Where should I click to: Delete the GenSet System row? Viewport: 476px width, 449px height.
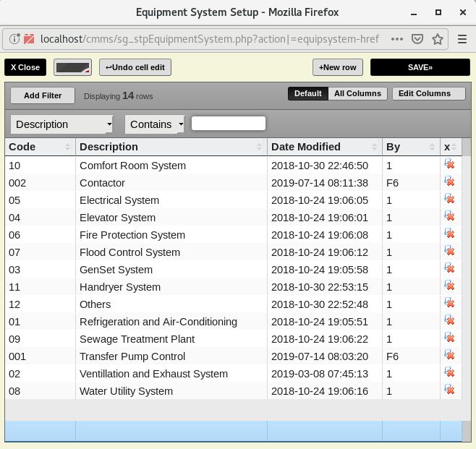coord(449,268)
